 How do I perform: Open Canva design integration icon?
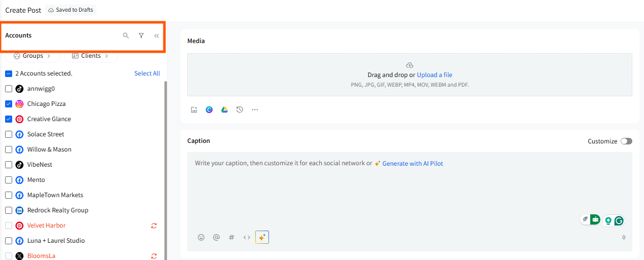tap(209, 109)
